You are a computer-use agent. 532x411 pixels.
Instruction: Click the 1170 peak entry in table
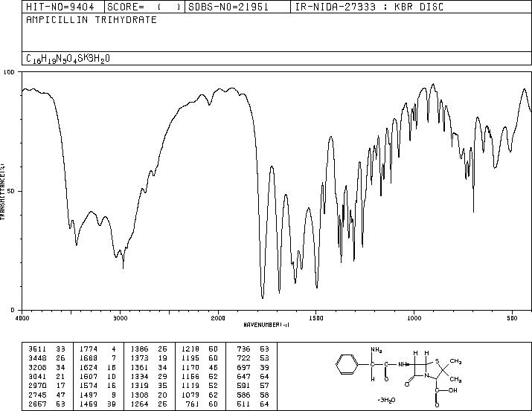click(x=200, y=367)
